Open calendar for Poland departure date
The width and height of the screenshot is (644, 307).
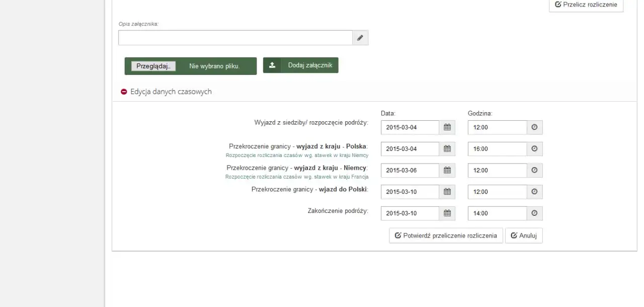[447, 149]
